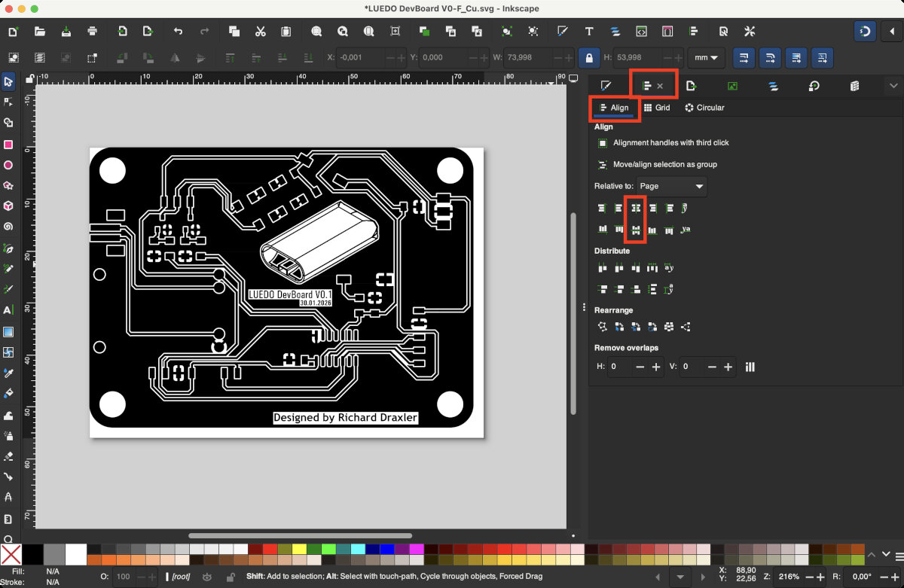The width and height of the screenshot is (904, 588).
Task: Toggle the canvas lock guides icon
Action: click(29, 78)
